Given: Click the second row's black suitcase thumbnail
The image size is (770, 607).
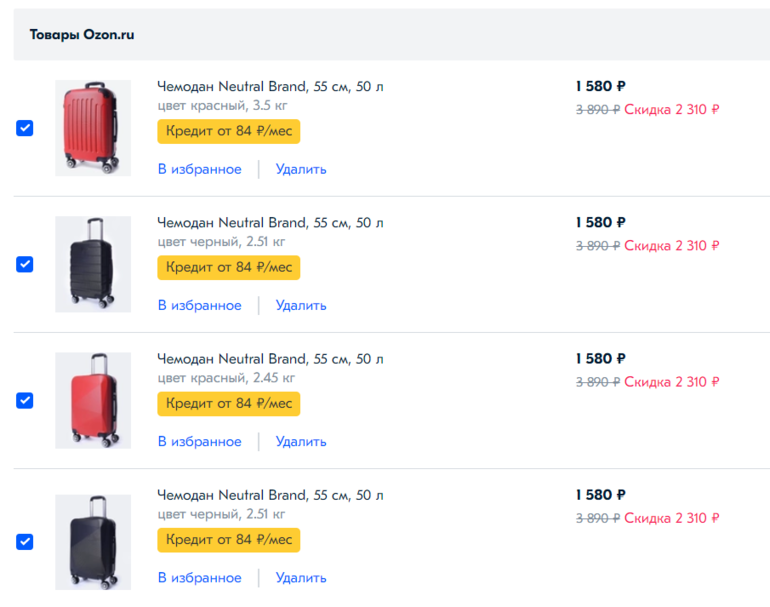Looking at the screenshot, I should [x=92, y=264].
